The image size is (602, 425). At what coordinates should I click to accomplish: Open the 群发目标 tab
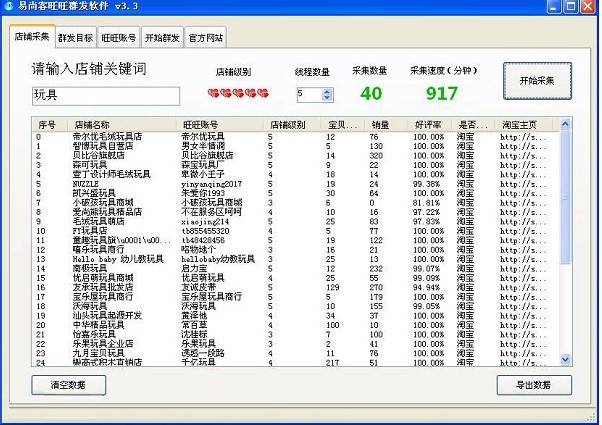(x=76, y=38)
